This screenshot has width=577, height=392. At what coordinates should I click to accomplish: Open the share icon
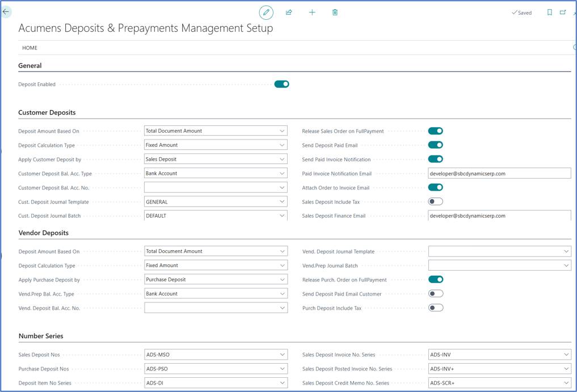pos(289,12)
